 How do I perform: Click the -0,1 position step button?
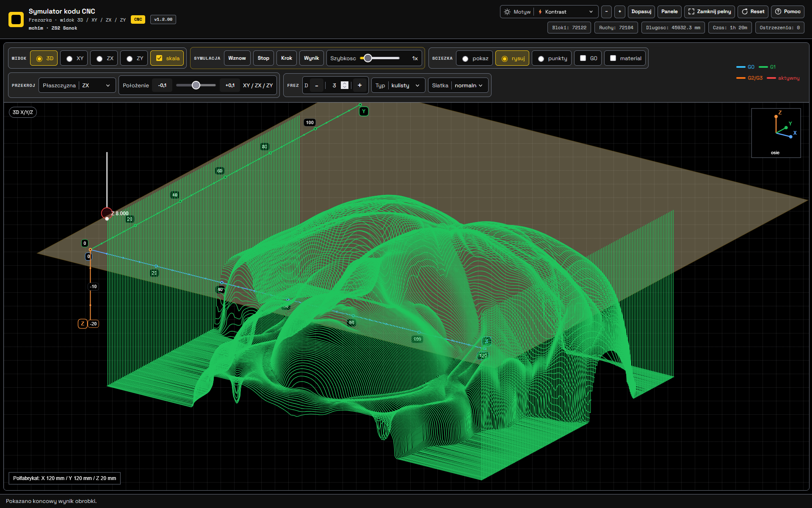pyautogui.click(x=162, y=86)
